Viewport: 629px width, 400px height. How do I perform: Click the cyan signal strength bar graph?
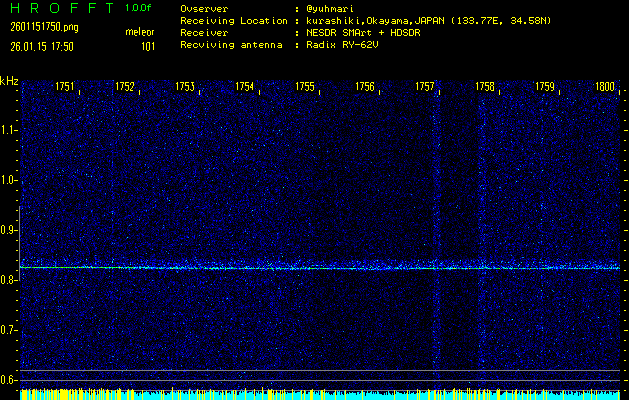coord(320,394)
